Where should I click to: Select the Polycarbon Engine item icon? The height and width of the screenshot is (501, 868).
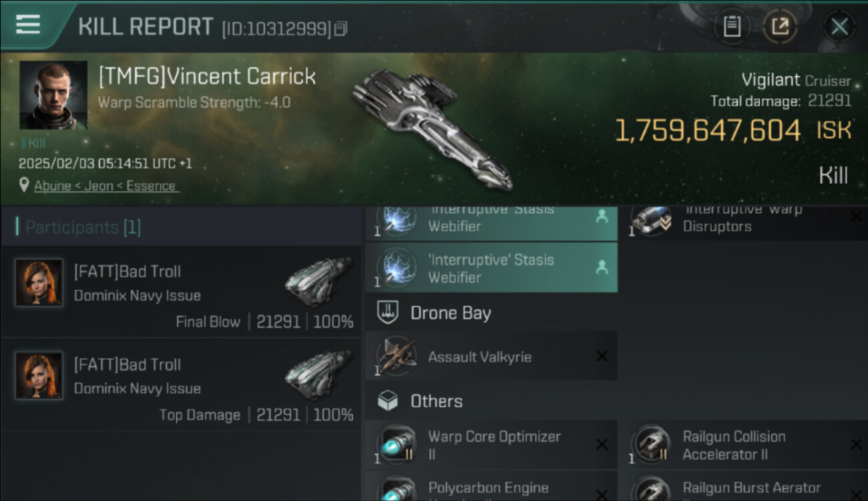click(x=396, y=488)
